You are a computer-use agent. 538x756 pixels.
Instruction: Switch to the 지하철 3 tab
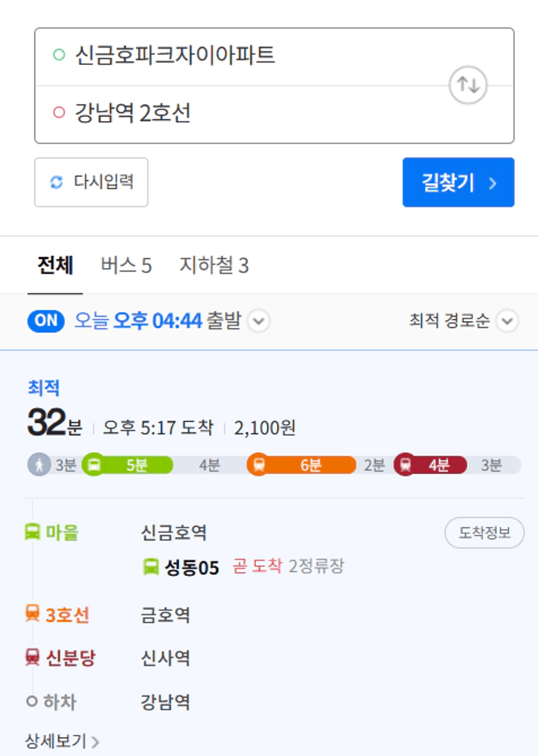click(x=214, y=265)
